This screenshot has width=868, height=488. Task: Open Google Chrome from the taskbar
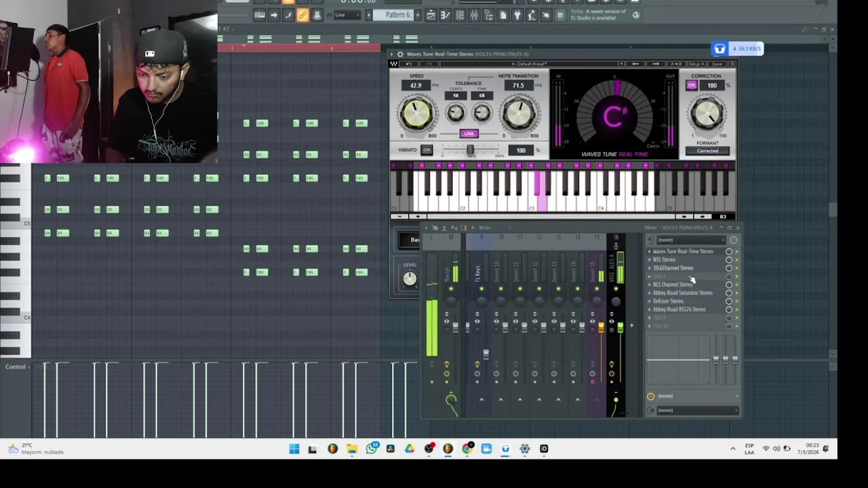click(x=467, y=449)
